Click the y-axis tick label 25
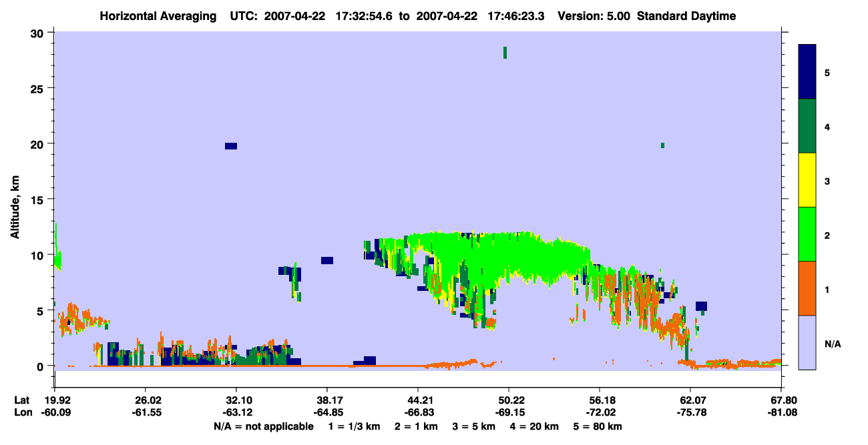 point(39,88)
